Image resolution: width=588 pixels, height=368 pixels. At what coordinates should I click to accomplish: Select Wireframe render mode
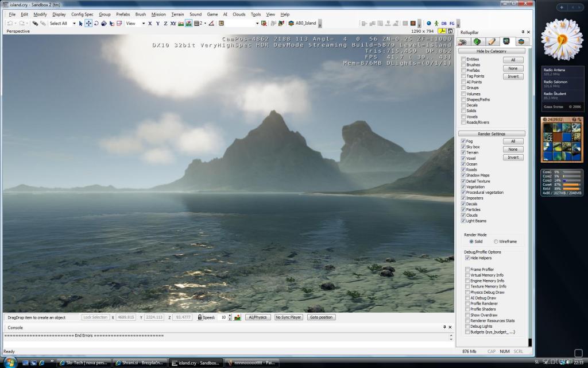[x=496, y=241]
